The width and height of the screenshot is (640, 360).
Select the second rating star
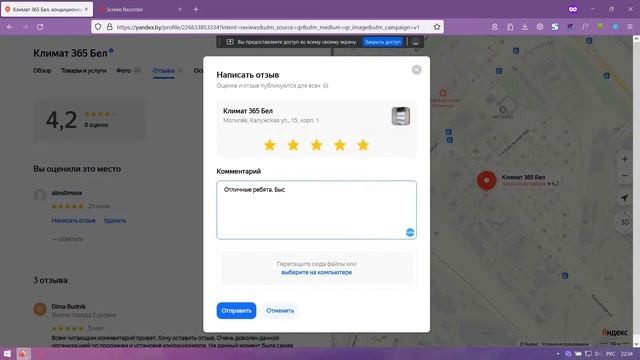[293, 145]
